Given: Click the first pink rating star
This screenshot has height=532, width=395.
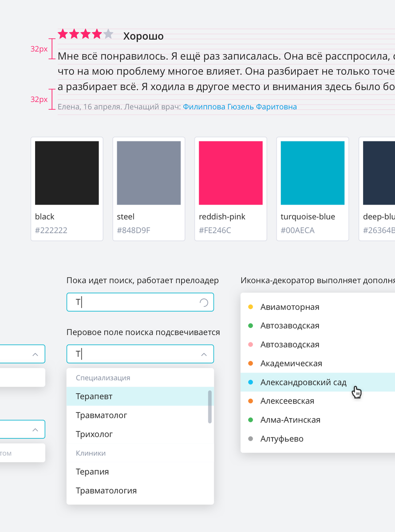Looking at the screenshot, I should point(63,34).
